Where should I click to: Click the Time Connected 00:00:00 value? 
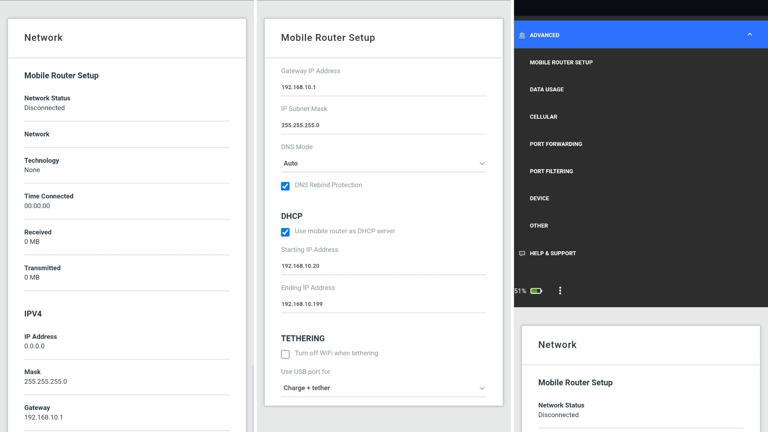click(37, 206)
